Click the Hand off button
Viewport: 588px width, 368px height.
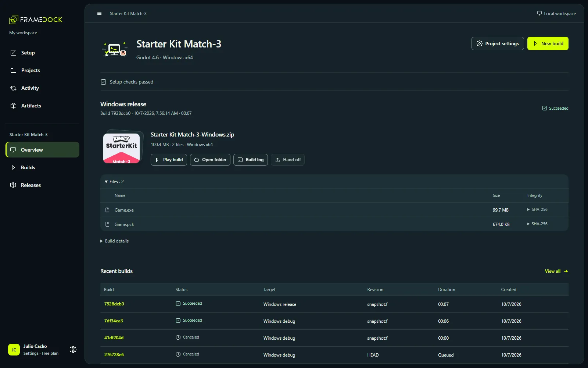[288, 160]
